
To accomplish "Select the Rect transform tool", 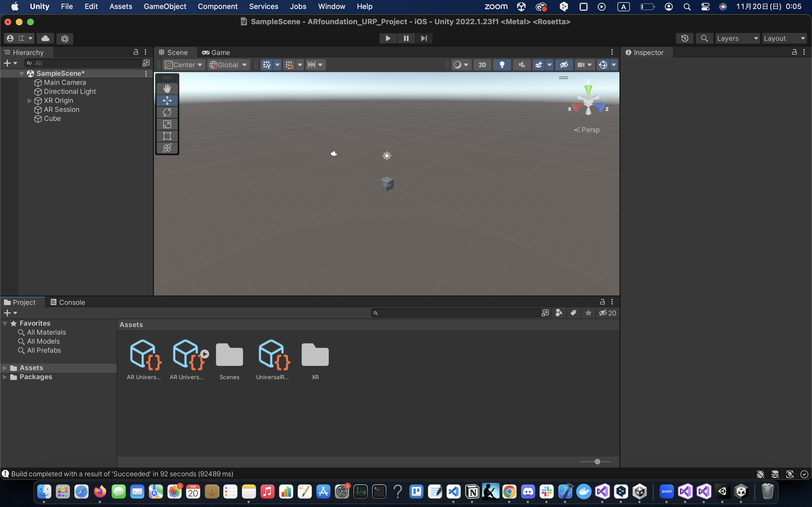I will pyautogui.click(x=167, y=136).
